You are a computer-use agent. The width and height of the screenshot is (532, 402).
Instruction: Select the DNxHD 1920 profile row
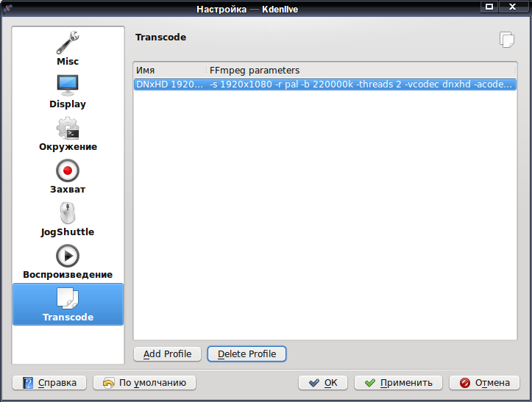tap(325, 85)
